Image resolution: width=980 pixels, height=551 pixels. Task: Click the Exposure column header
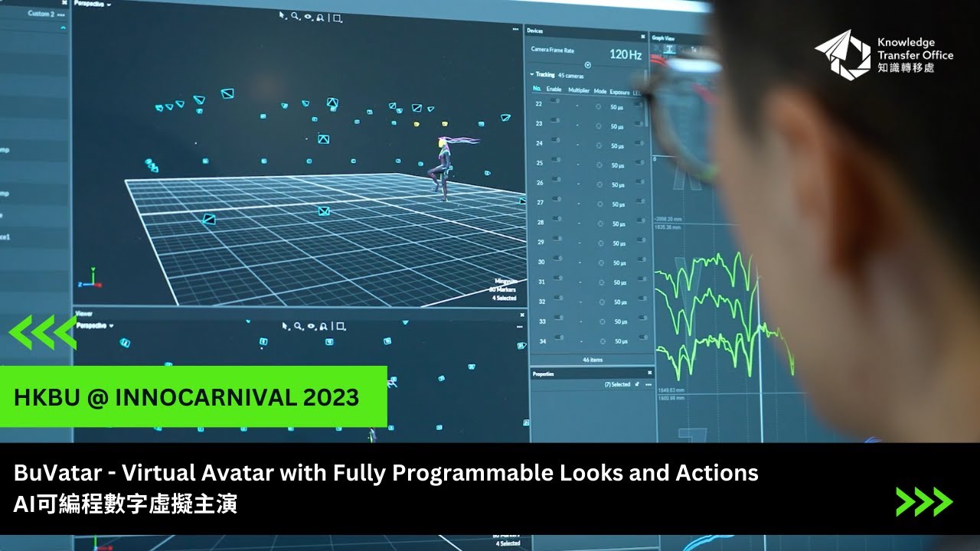[x=619, y=91]
